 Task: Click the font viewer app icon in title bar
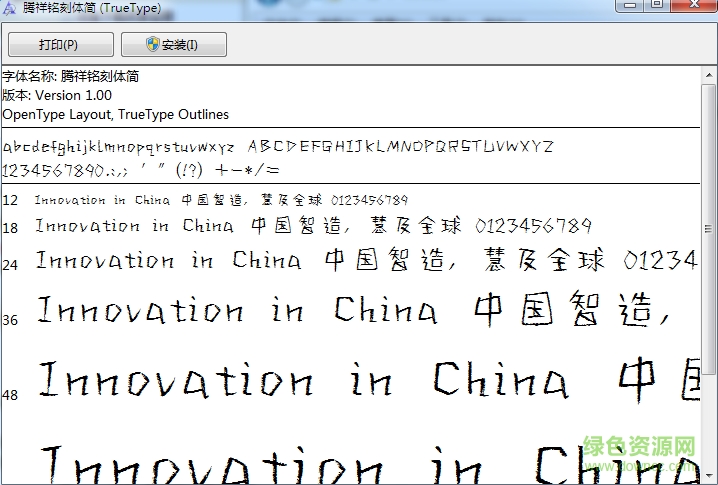pyautogui.click(x=9, y=8)
